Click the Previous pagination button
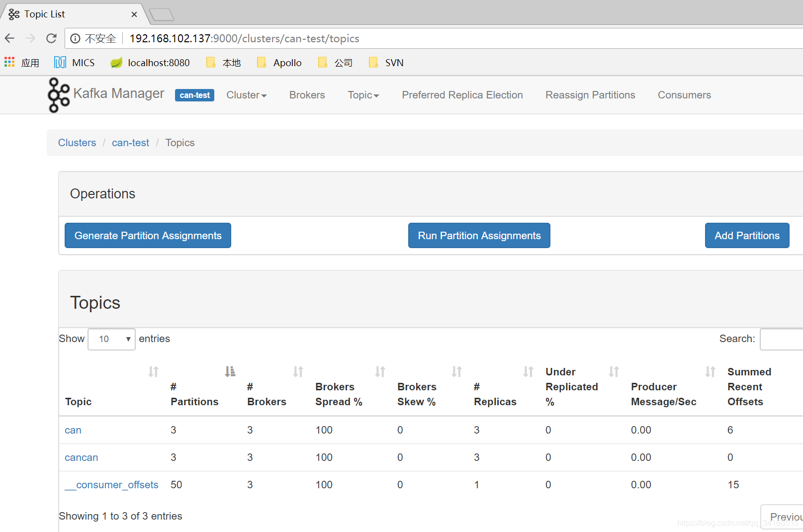The width and height of the screenshot is (803, 532). pyautogui.click(x=782, y=517)
